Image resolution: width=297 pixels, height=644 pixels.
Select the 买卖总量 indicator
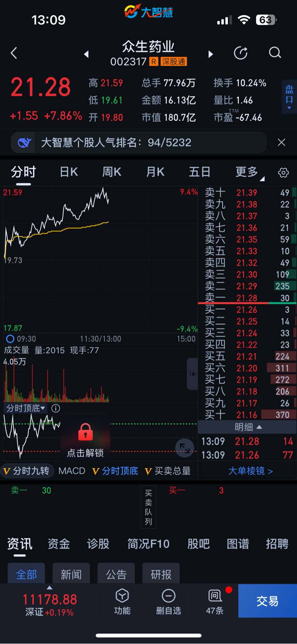point(168,471)
